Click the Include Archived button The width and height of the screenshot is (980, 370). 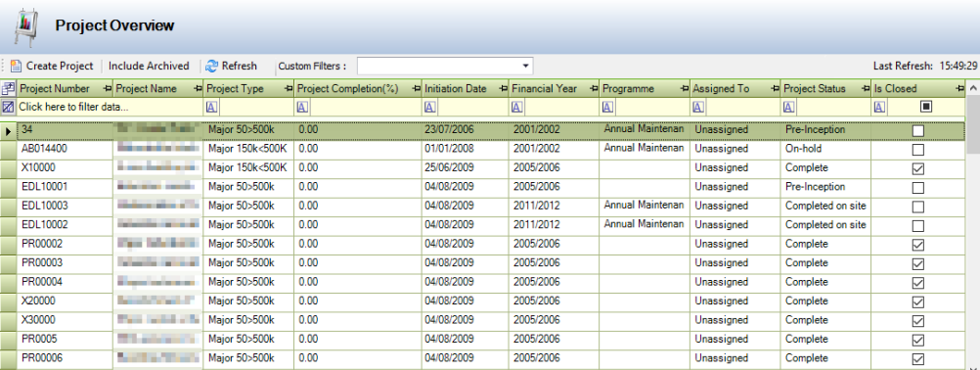[149, 66]
